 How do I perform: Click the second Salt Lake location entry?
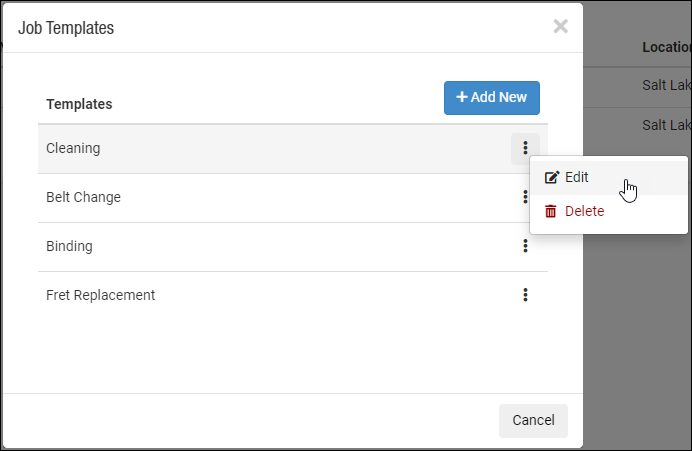(666, 125)
